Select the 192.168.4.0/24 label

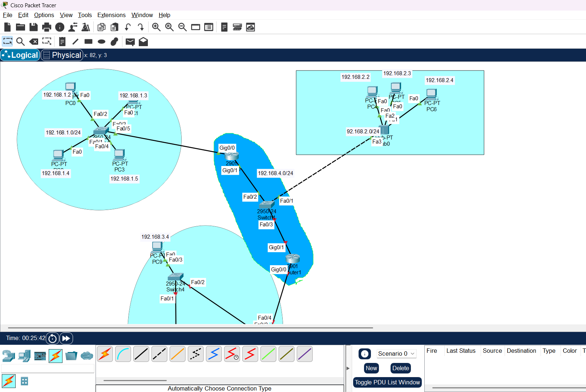275,173
